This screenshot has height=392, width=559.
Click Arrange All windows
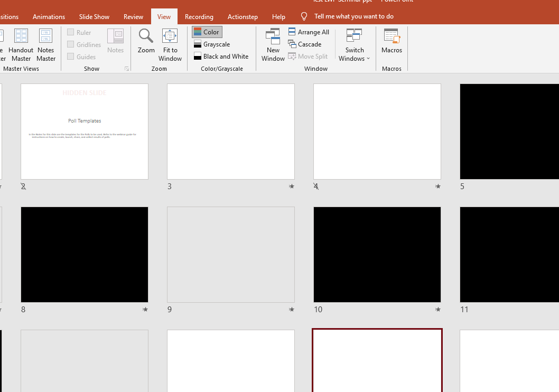(309, 32)
